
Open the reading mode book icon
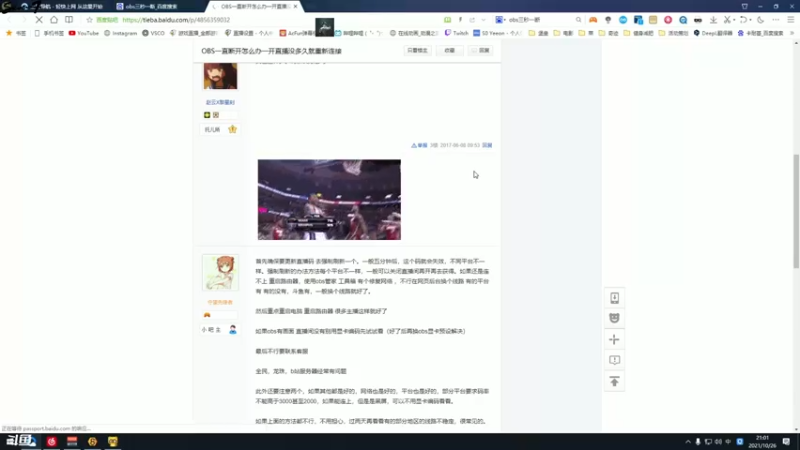click(x=69, y=20)
